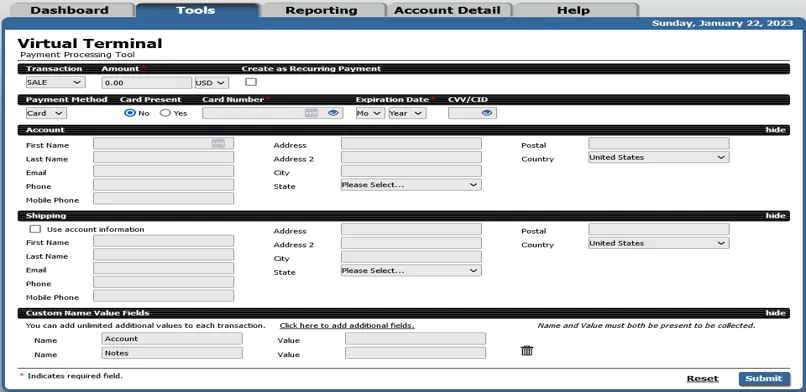Screen dimensions: 806x392
Task: Click here to add additional fields link
Action: (347, 326)
